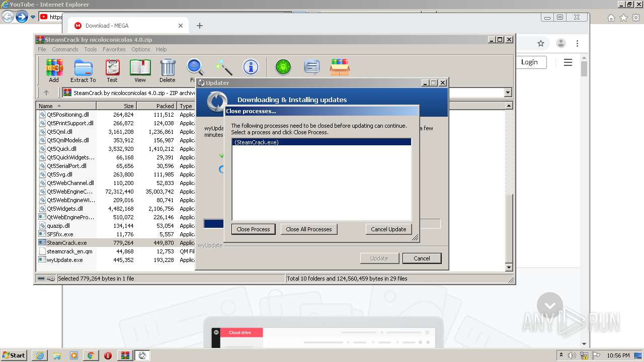Click WinRAR taskbar button

click(x=125, y=355)
